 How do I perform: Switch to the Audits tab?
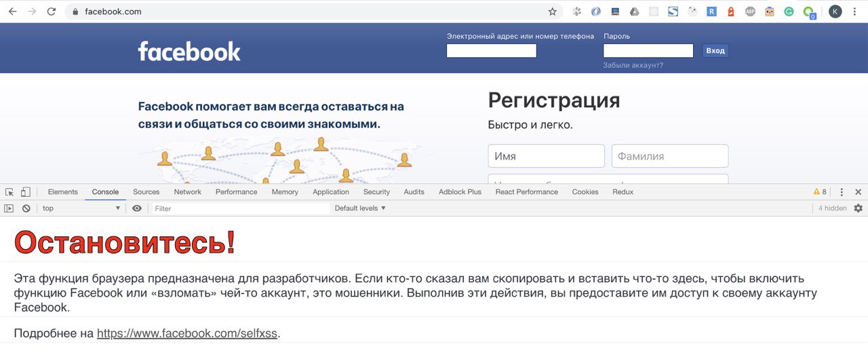click(414, 192)
